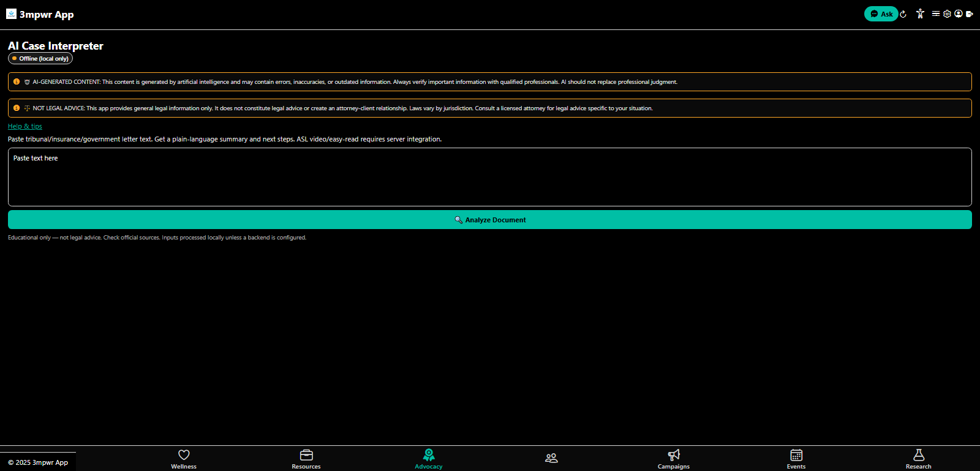Navigate to the Events tab

pos(796,459)
